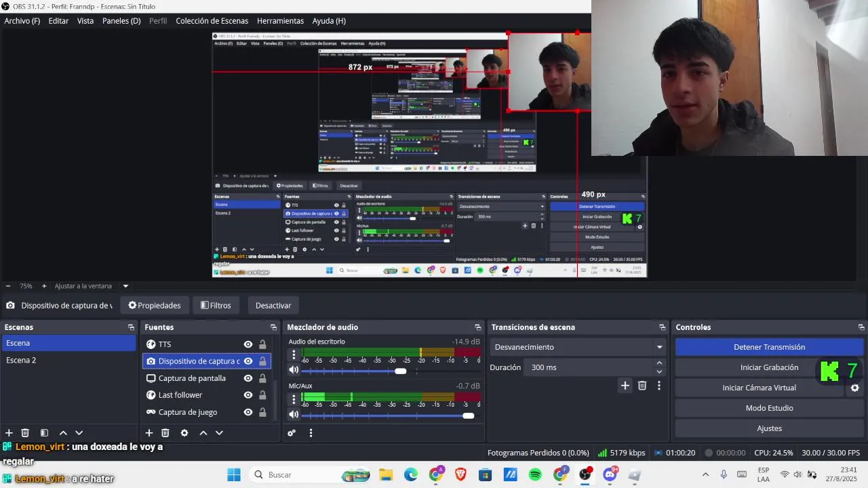Open Herramientas menu
Image resolution: width=868 pixels, height=488 pixels.
280,21
